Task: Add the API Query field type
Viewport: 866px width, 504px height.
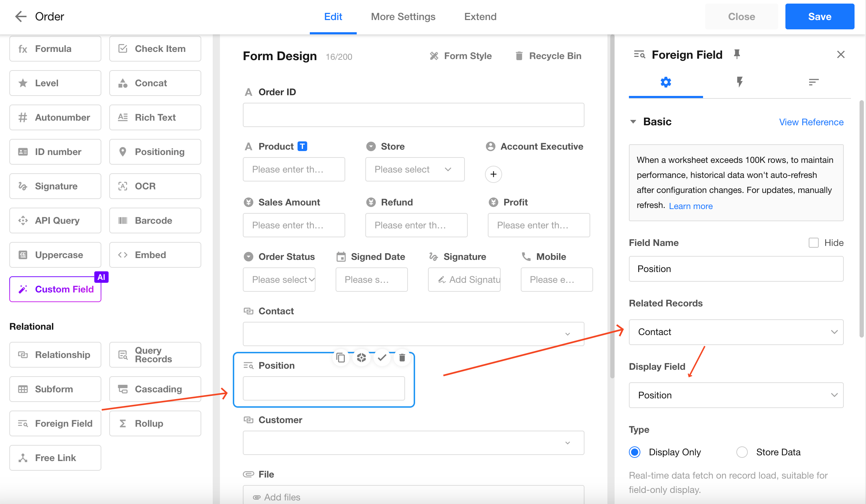Action: click(x=55, y=220)
